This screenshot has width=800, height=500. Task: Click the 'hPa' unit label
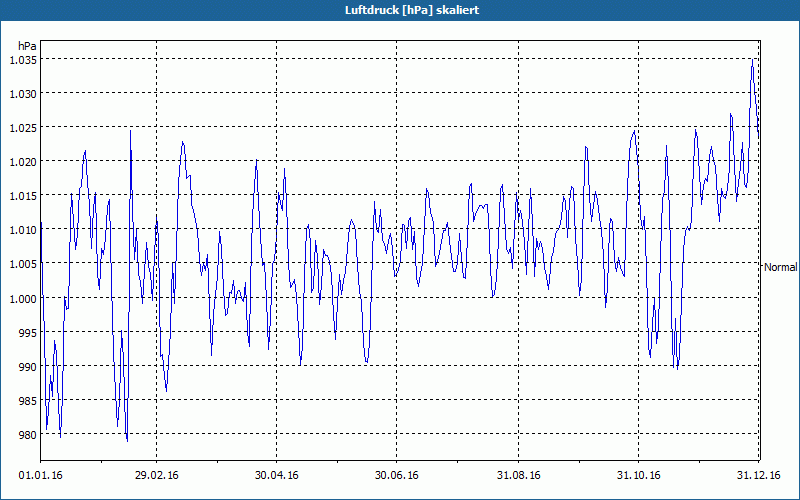coord(27,46)
